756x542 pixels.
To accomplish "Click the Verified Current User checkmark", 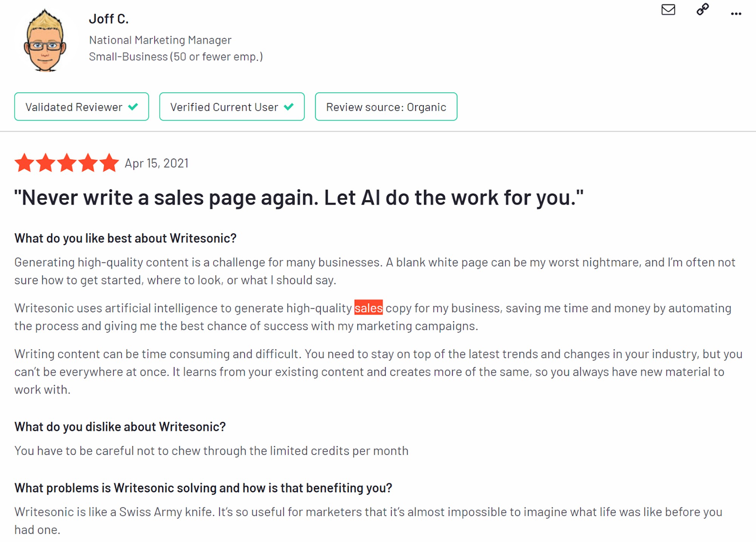I will click(x=289, y=107).
